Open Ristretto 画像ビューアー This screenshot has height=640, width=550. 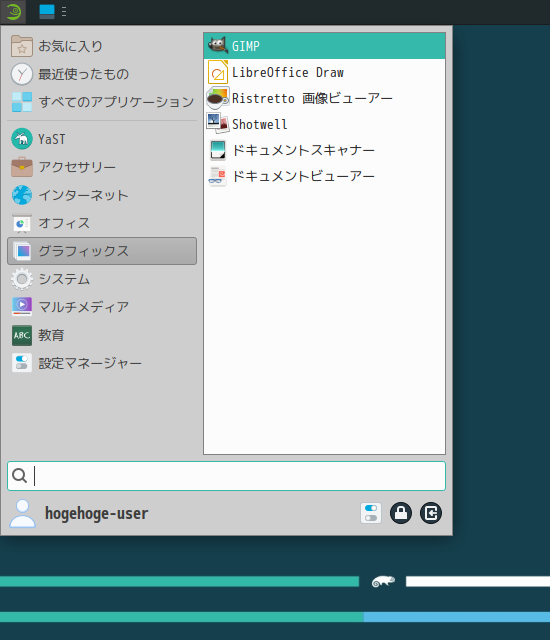[x=324, y=98]
